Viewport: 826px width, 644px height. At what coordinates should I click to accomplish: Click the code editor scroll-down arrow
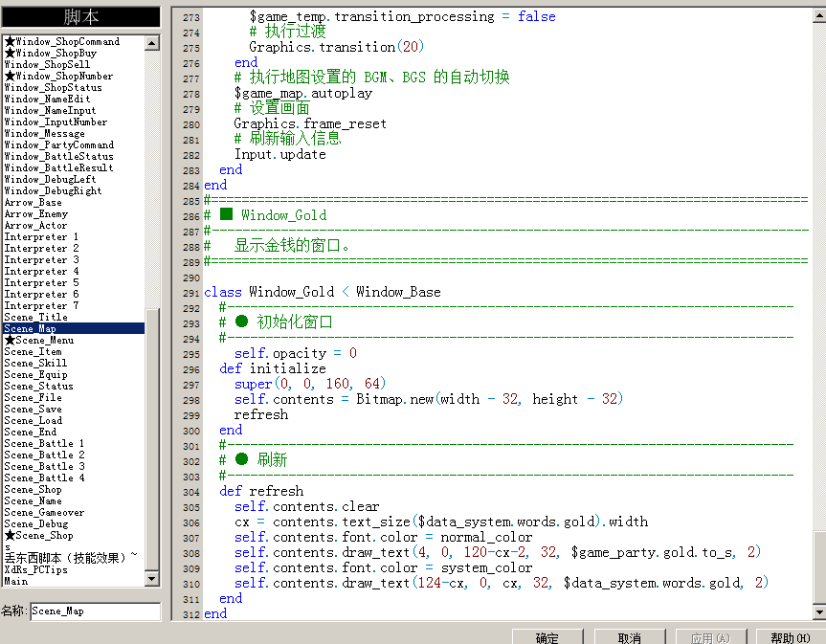[x=819, y=611]
